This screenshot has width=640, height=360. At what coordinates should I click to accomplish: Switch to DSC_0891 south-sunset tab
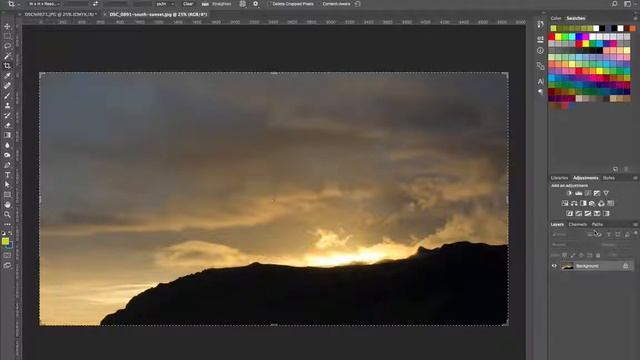[x=158, y=14]
